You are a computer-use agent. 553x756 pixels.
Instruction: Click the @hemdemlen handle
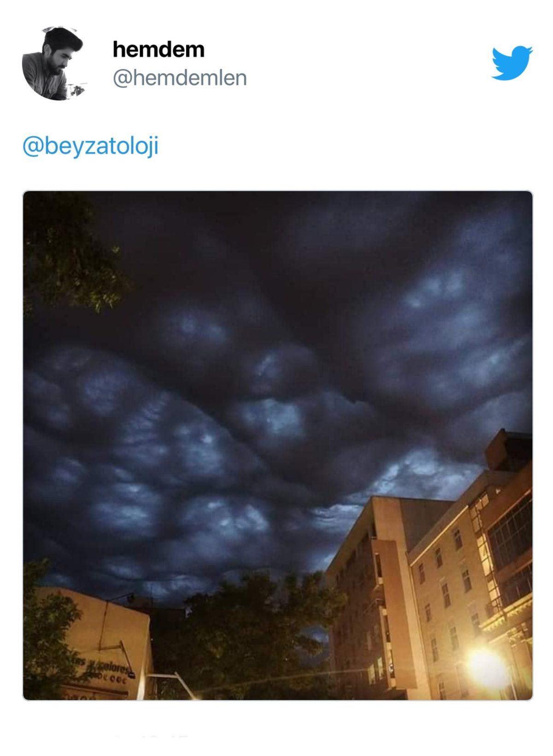180,78
